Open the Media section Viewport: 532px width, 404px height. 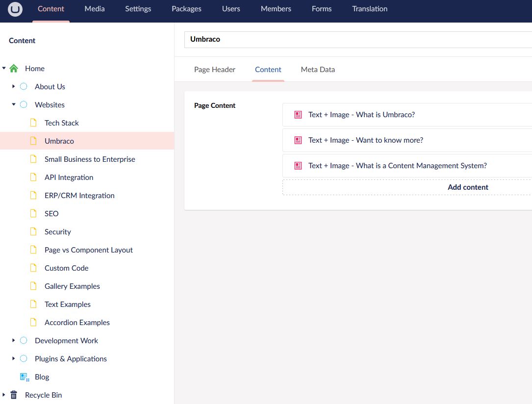94,9
